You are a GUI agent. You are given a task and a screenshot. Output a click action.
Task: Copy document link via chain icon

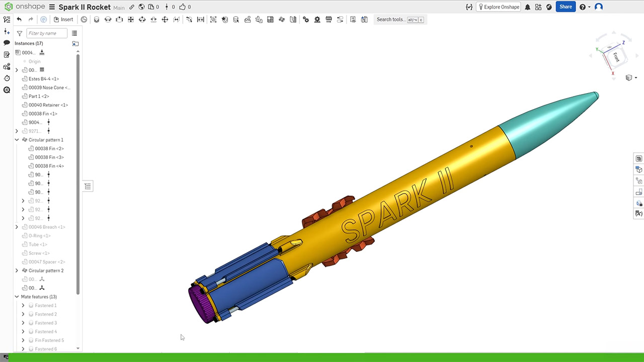tap(132, 7)
